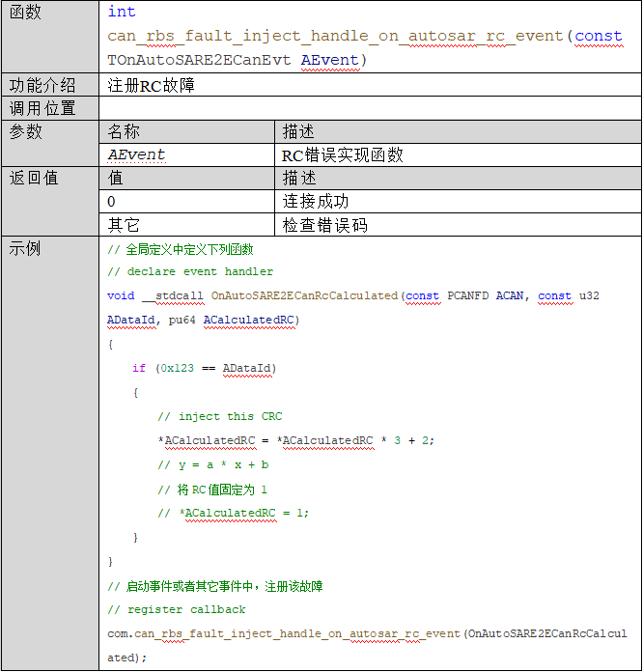Click the '__stdcall' keyword
This screenshot has height=672, width=643.
[x=173, y=295]
